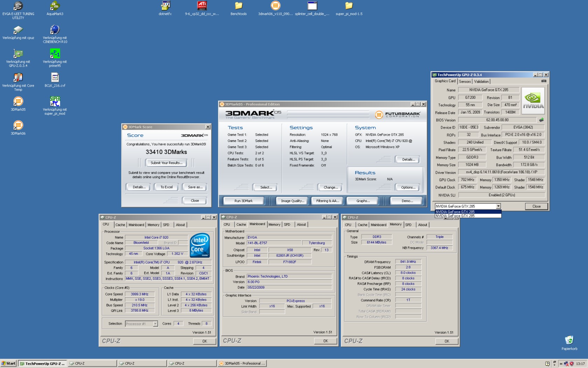Expand GPU-Z graphics card selection dropdown

tap(498, 206)
